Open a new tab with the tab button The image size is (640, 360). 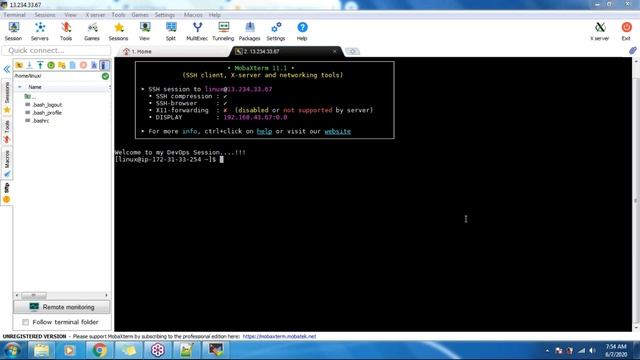point(352,51)
